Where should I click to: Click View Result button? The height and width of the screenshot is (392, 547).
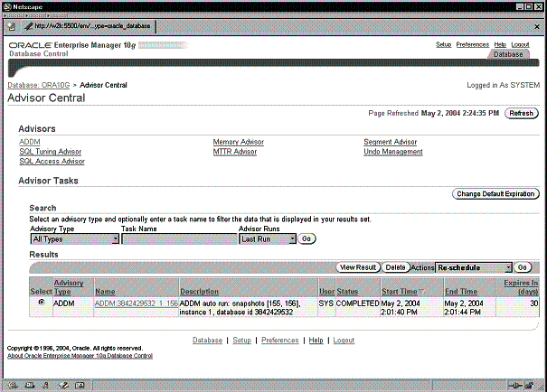pos(358,267)
